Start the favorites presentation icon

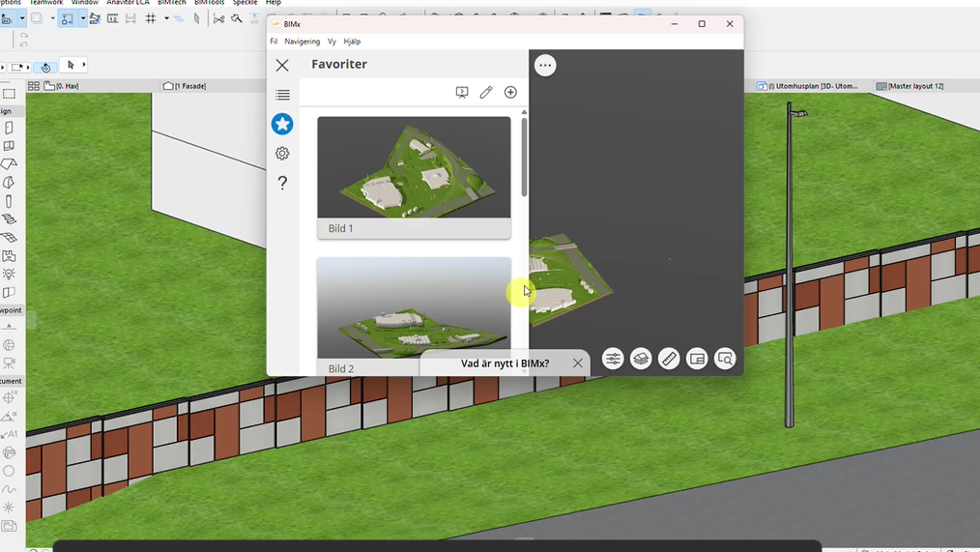462,93
